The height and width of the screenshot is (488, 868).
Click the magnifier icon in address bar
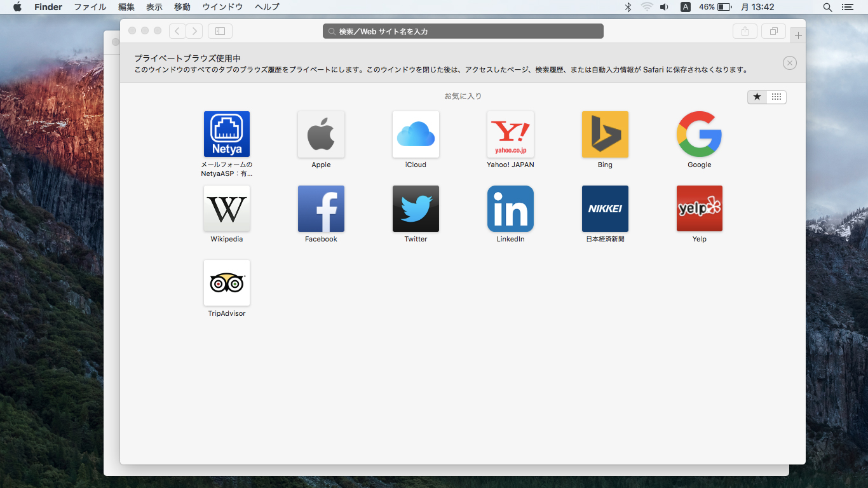pos(332,31)
